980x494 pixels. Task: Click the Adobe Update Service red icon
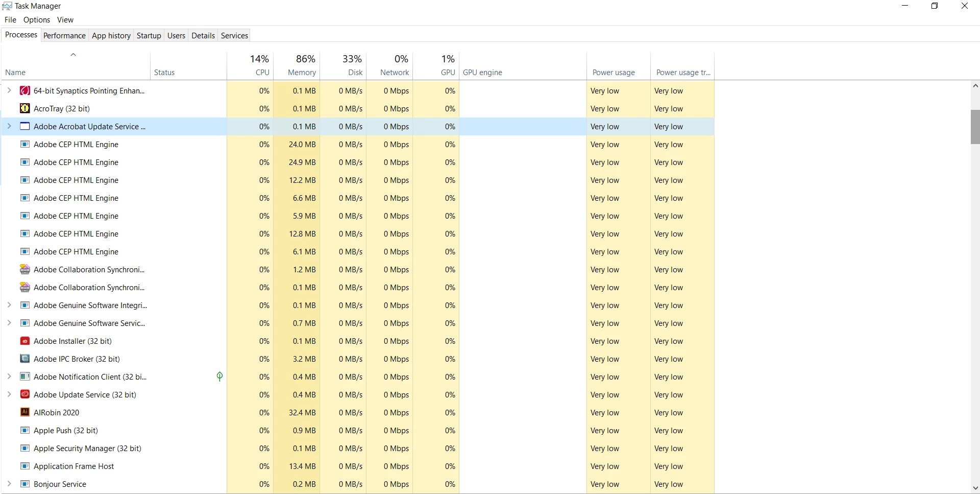(x=24, y=395)
